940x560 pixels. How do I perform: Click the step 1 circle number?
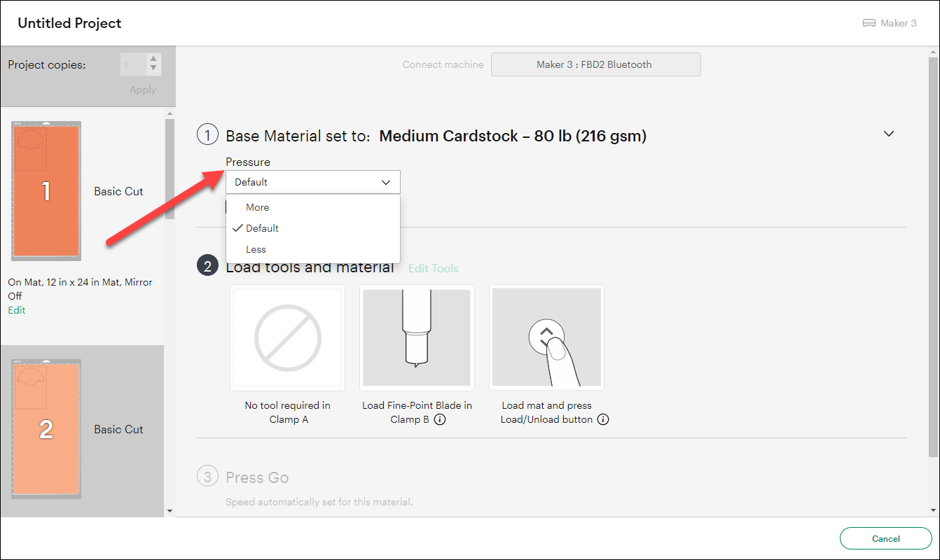[207, 134]
